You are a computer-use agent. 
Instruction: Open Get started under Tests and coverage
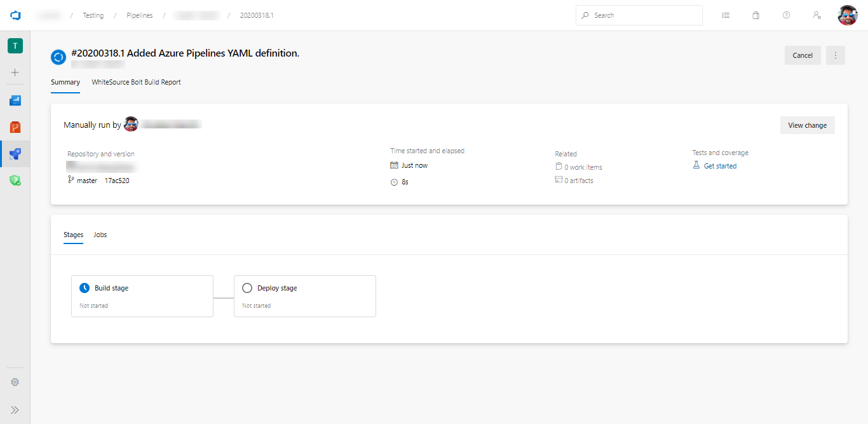point(720,165)
